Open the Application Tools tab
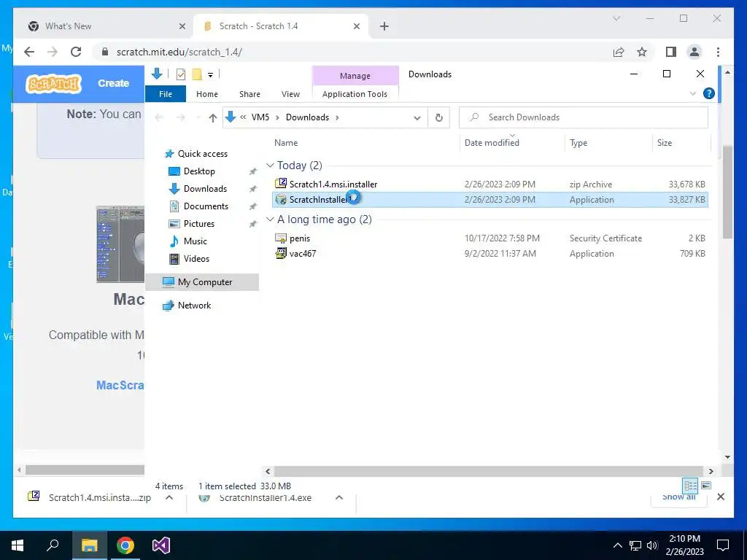Screen dimensions: 747x560 click(x=355, y=94)
